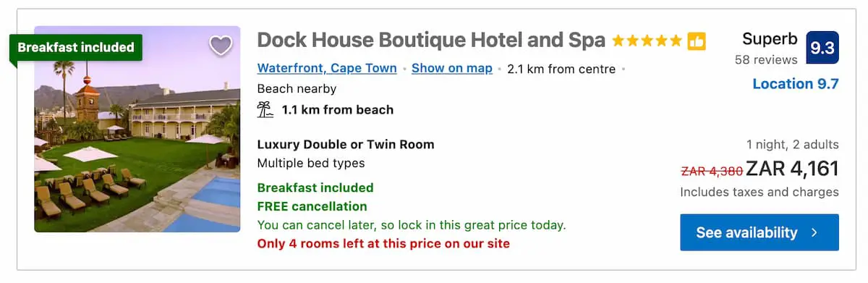Open the Waterfront, Cape Town link
868x283 pixels.
point(327,69)
